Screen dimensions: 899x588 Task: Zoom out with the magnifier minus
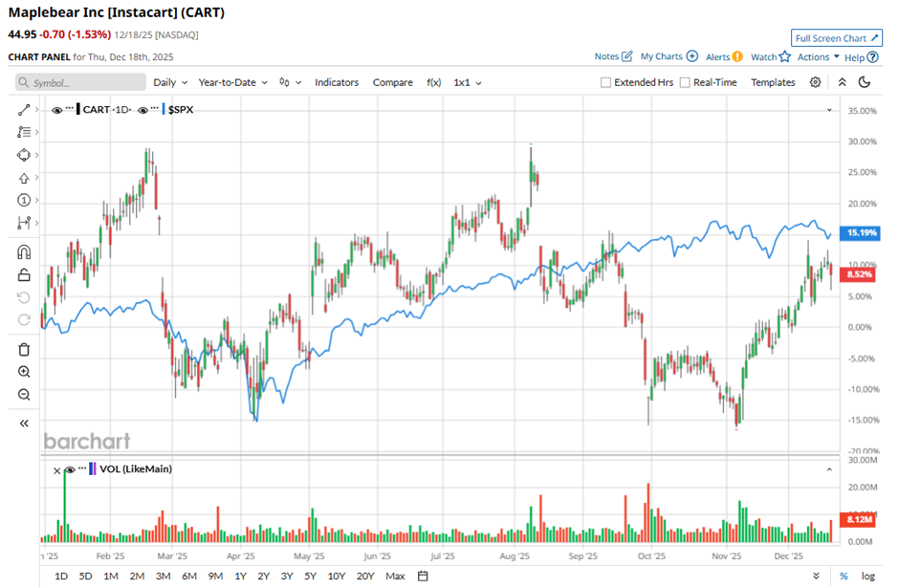click(x=24, y=394)
